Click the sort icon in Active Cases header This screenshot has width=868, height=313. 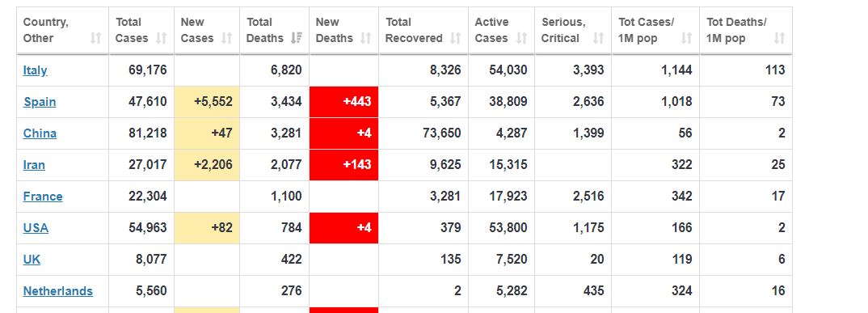point(521,38)
